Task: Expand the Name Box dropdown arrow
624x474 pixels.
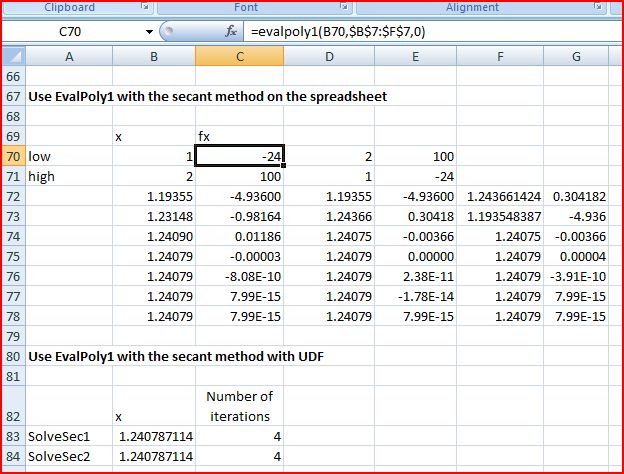Action: (x=149, y=31)
